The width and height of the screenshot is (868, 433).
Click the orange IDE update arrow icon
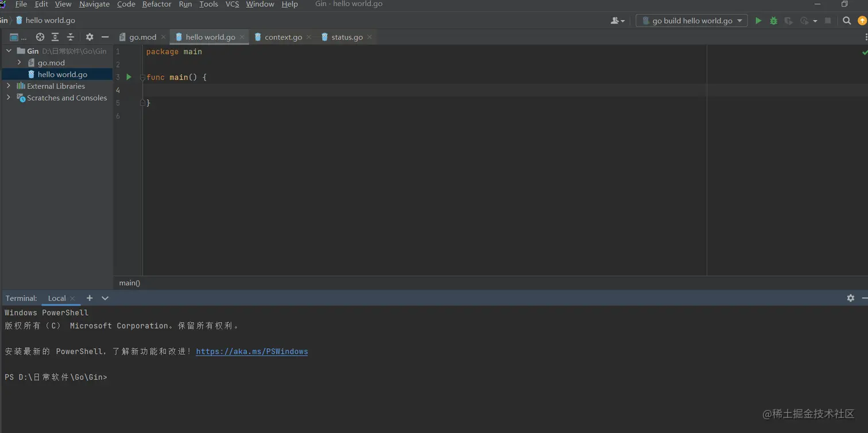pos(862,21)
